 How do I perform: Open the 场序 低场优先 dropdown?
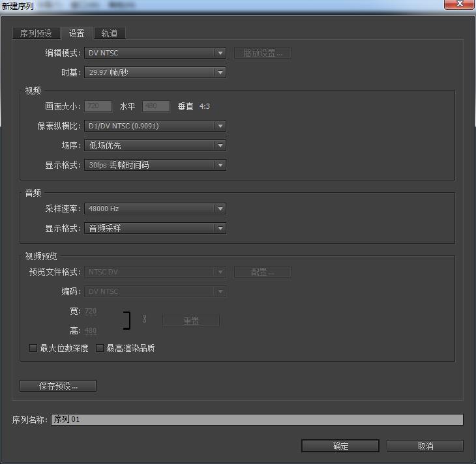(155, 145)
